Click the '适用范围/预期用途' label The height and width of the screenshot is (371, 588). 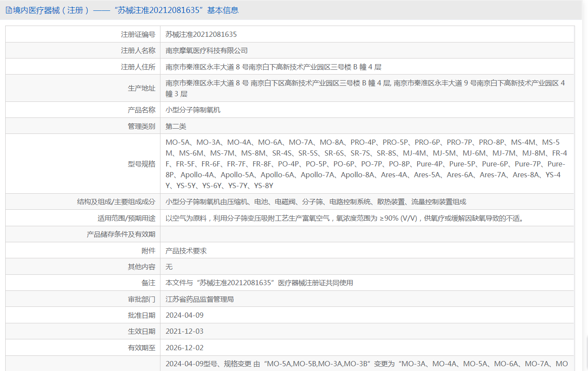pyautogui.click(x=127, y=218)
